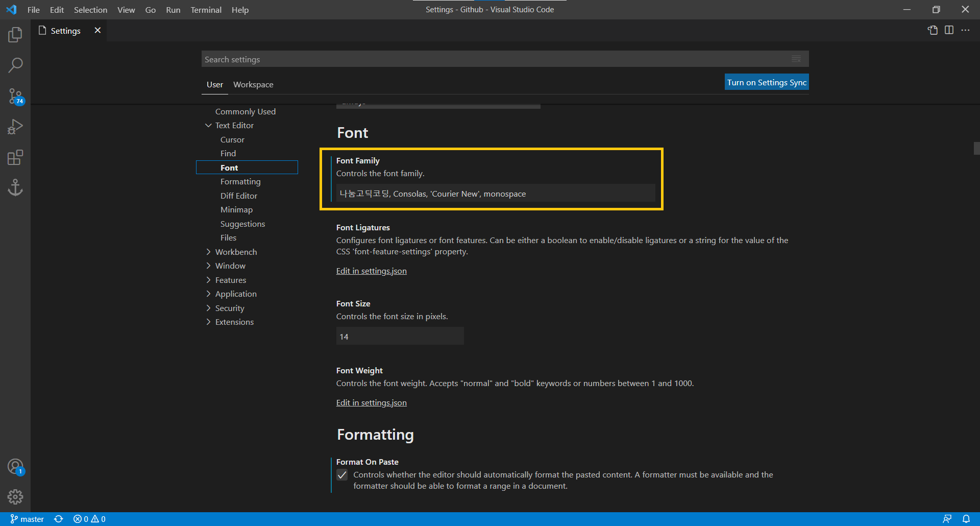
Task: Click the feedback icon in status bar
Action: point(947,519)
